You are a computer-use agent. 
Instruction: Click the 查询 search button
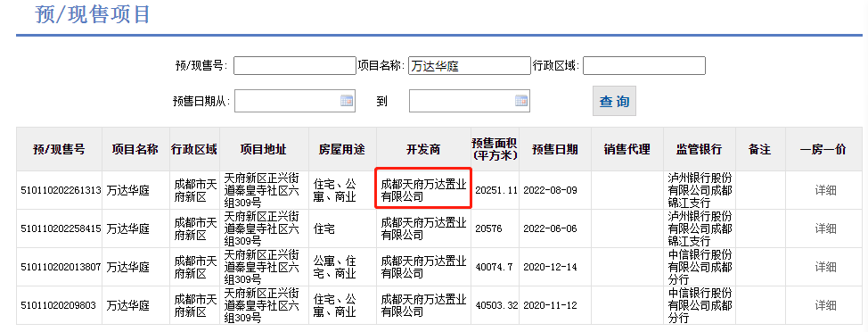pos(615,101)
